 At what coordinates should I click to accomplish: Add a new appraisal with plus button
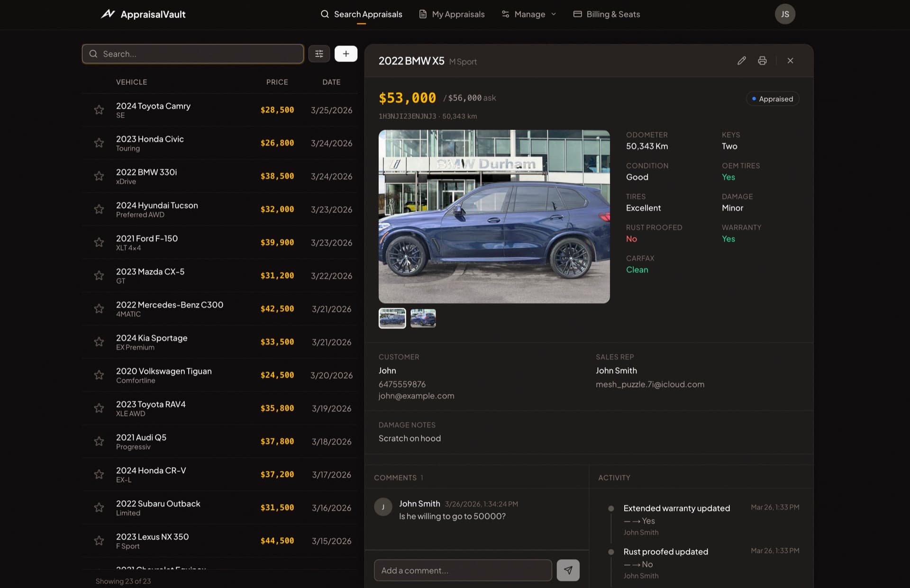pyautogui.click(x=346, y=54)
